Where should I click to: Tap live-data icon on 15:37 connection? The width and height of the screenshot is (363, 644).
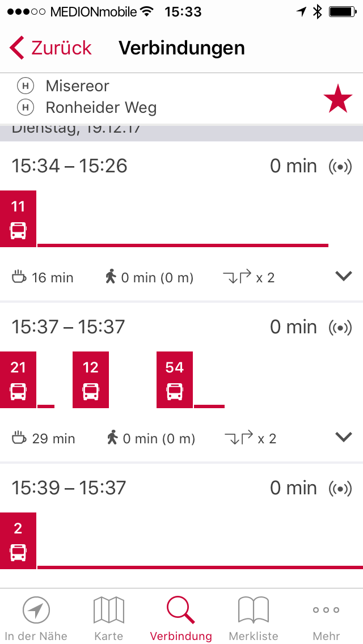pyautogui.click(x=340, y=328)
